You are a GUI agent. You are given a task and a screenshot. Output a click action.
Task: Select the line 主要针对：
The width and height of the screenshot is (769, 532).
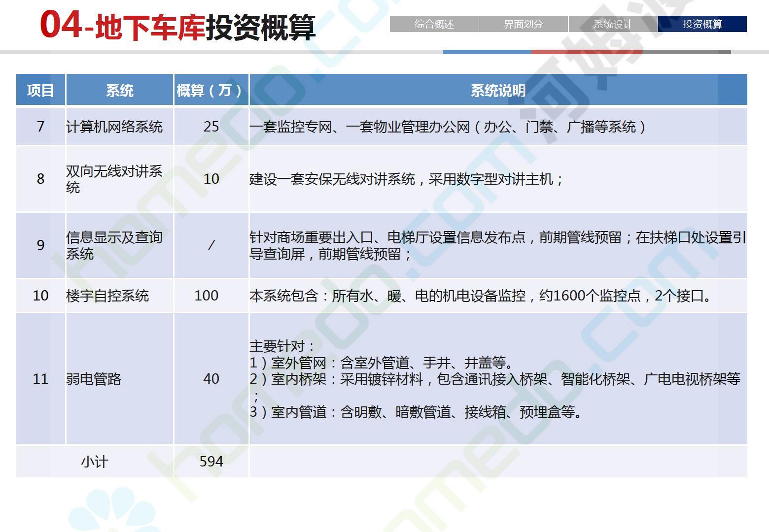282,346
